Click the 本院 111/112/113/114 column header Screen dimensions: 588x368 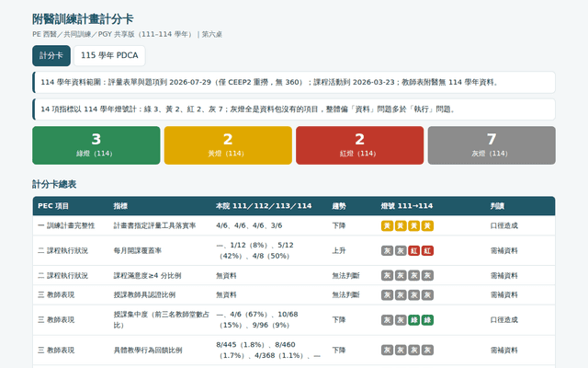pyautogui.click(x=264, y=206)
